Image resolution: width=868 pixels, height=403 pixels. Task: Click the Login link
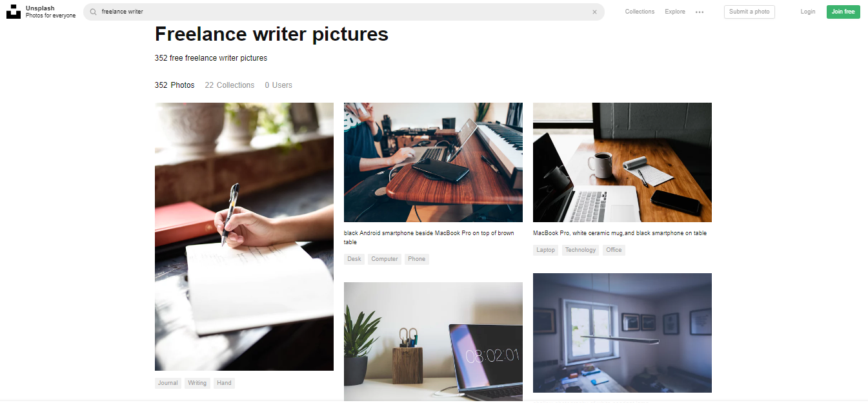click(808, 12)
